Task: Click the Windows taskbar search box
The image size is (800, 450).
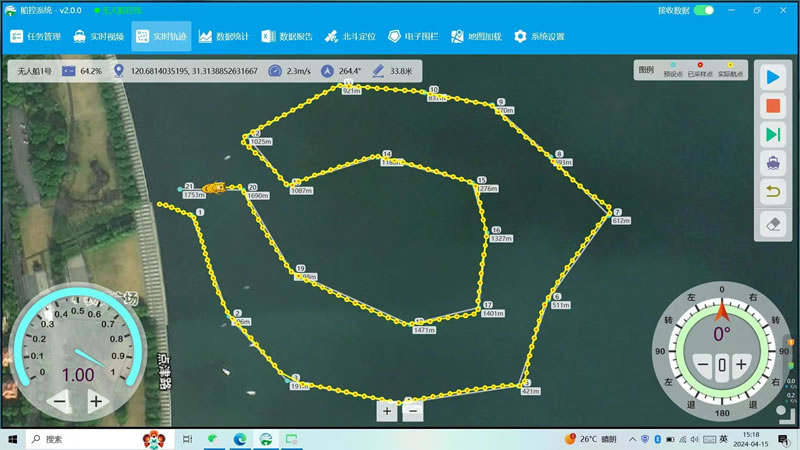Action: (85, 439)
